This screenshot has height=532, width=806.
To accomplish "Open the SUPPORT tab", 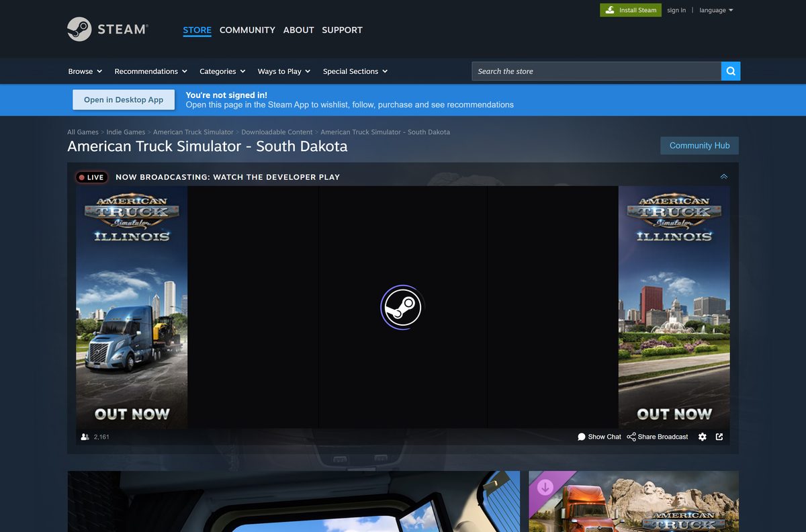I will pyautogui.click(x=342, y=30).
